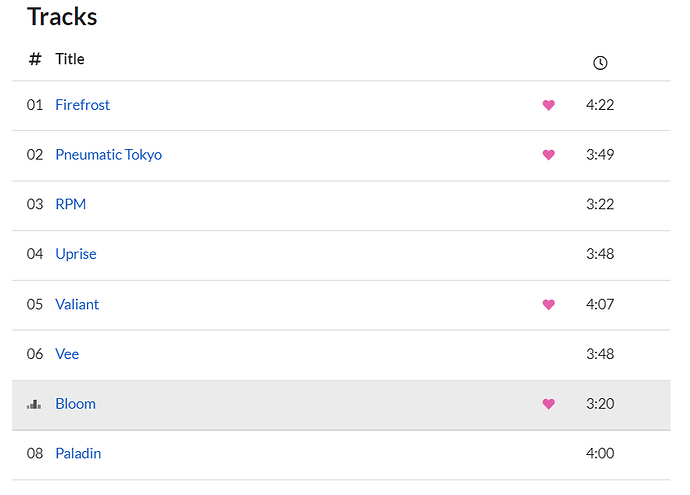The height and width of the screenshot is (495, 690).
Task: Toggle the heart on Pneumatic Tokyo
Action: 548,154
